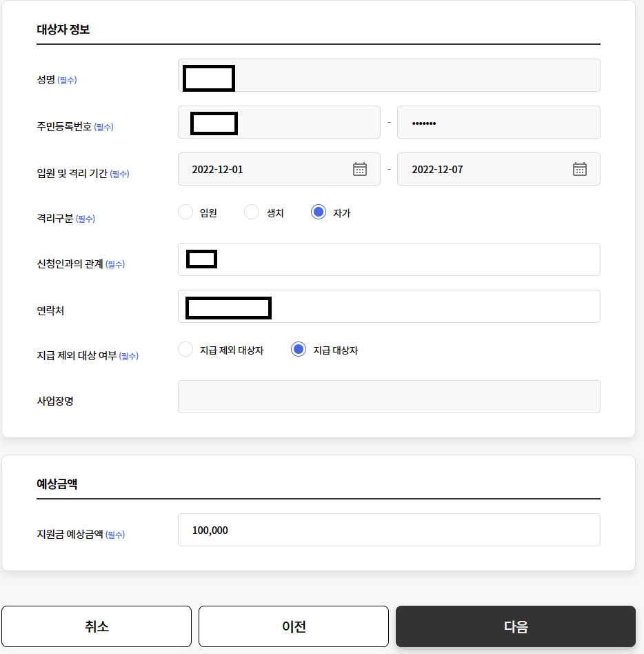
Task: Select the 자가 radio option
Action: (x=319, y=212)
